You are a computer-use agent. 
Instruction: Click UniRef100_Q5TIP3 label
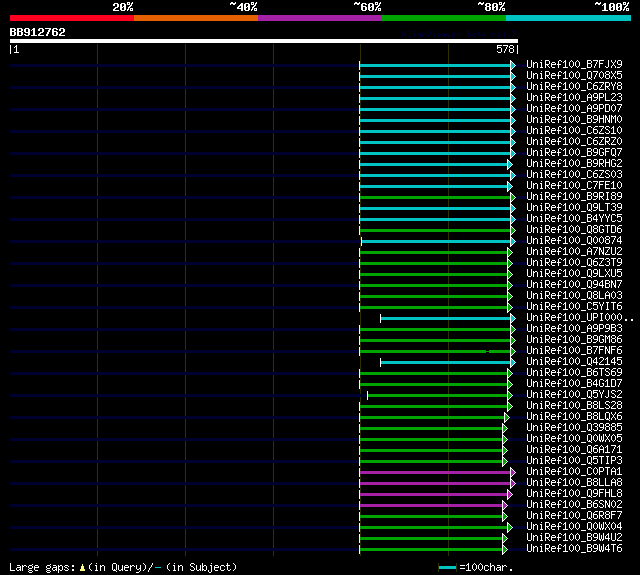(574, 461)
